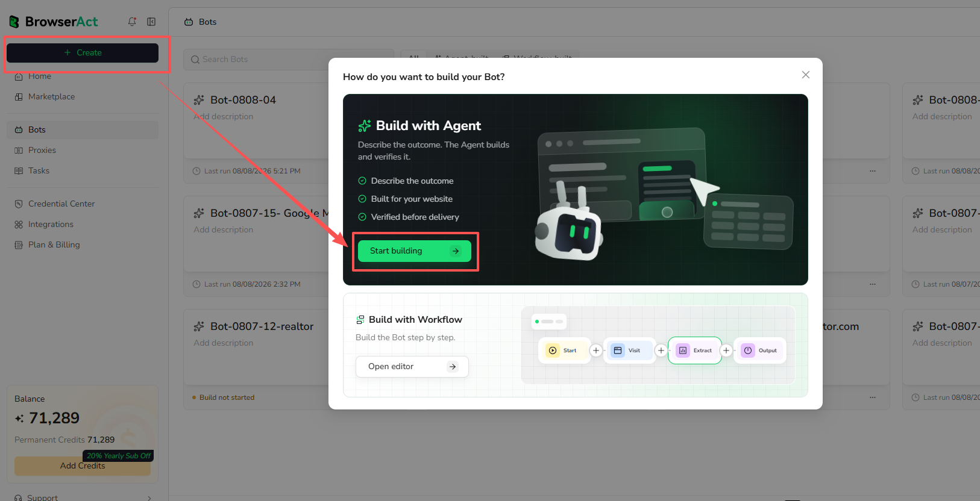The width and height of the screenshot is (980, 501).
Task: Click the Build with Agent sparkle icon
Action: click(365, 126)
